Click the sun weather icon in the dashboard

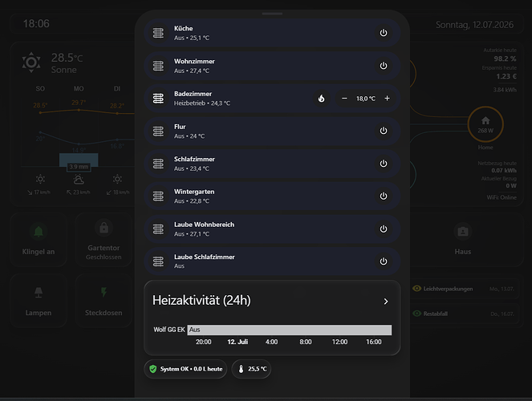(x=31, y=63)
